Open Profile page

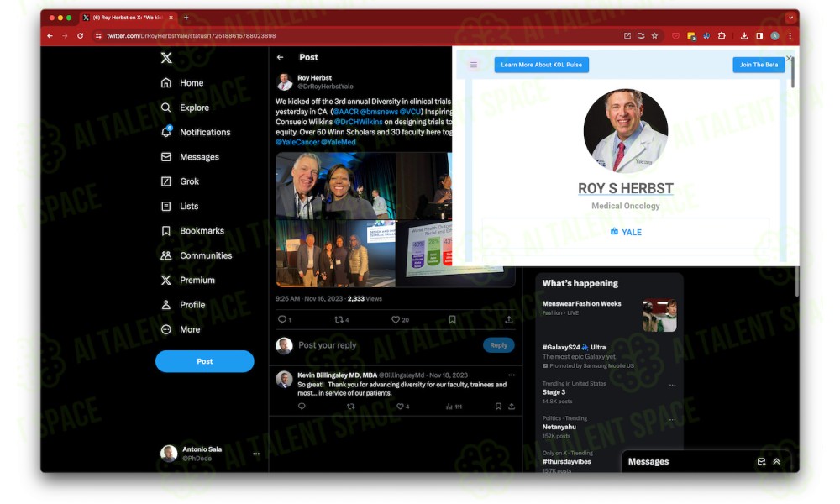tap(182, 305)
